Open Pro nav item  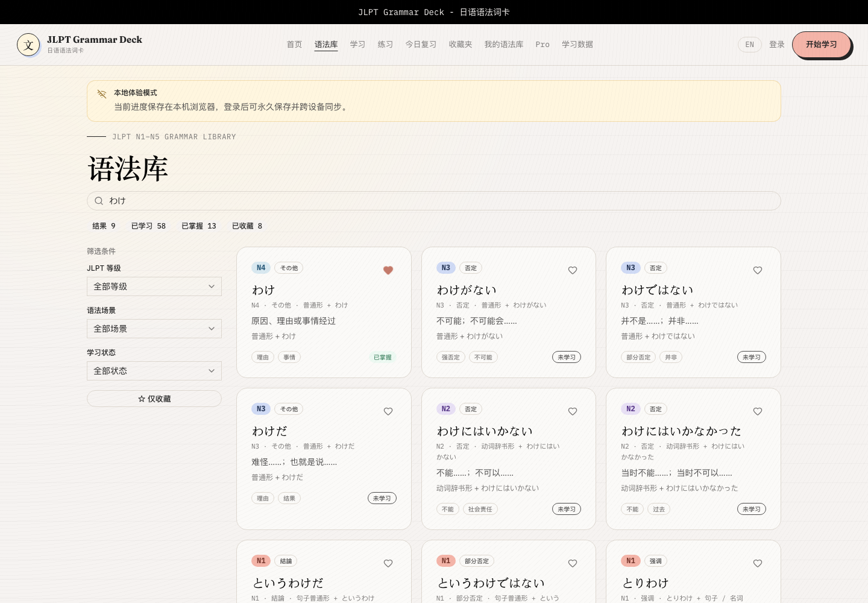click(542, 45)
